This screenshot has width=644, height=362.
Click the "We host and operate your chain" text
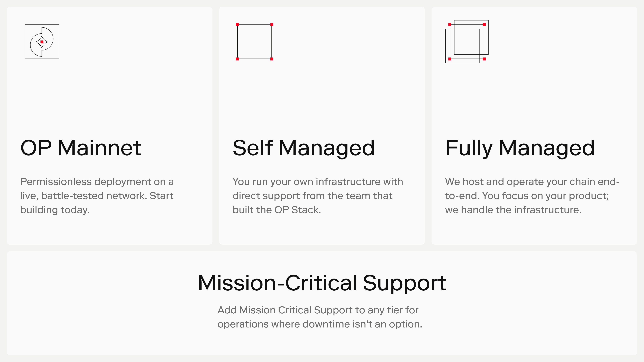532,196
